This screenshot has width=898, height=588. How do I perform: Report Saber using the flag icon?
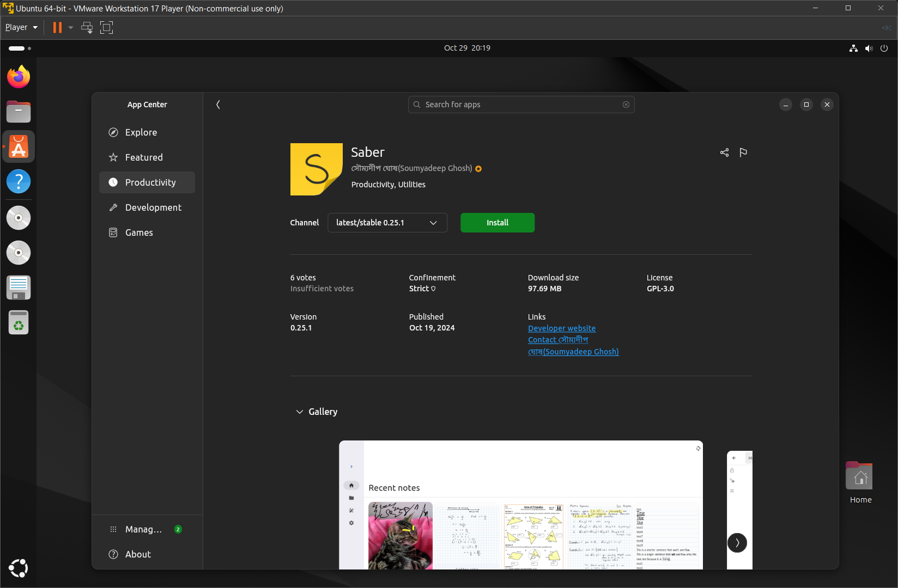tap(743, 152)
